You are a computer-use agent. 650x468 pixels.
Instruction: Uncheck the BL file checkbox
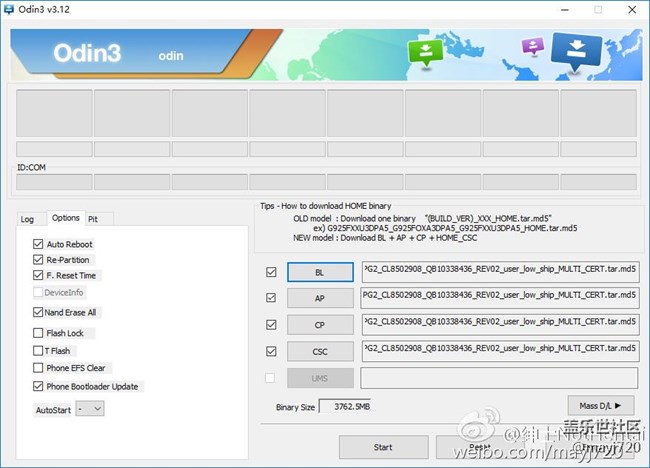[x=271, y=272]
